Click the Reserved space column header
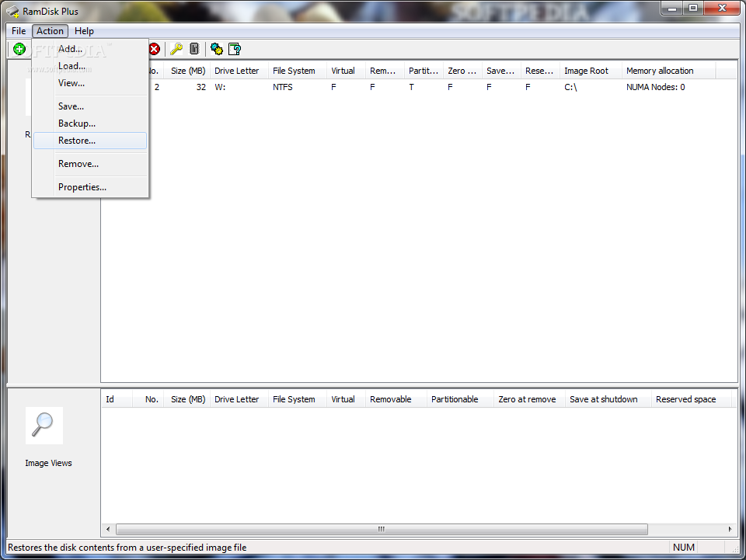 pos(690,399)
